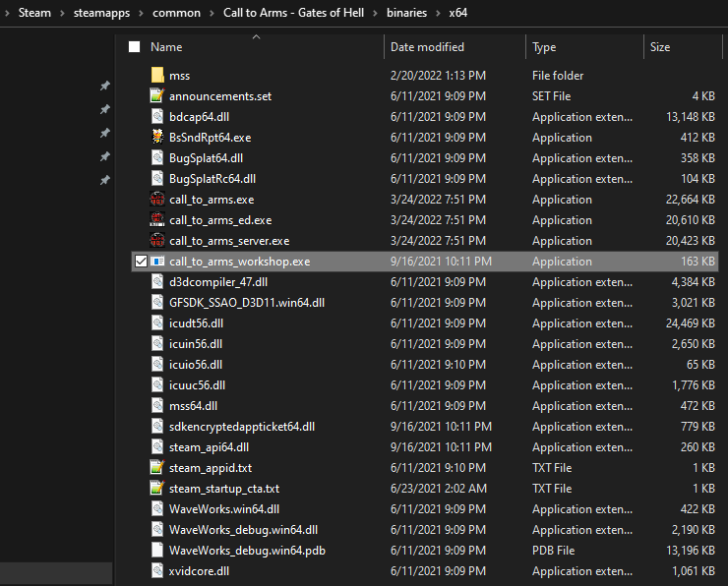Click the 13,196 KB size value
Viewport: 728px width, 586px height.
(690, 551)
